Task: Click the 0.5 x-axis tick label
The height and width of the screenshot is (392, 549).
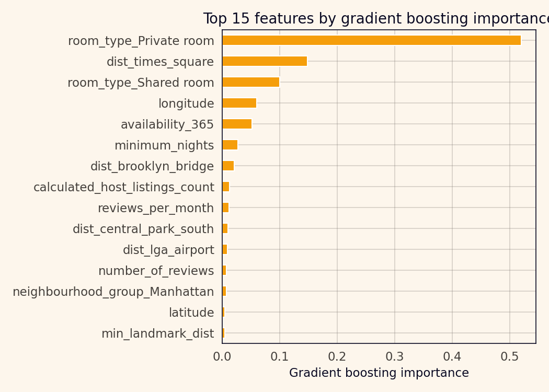Action: [510, 357]
